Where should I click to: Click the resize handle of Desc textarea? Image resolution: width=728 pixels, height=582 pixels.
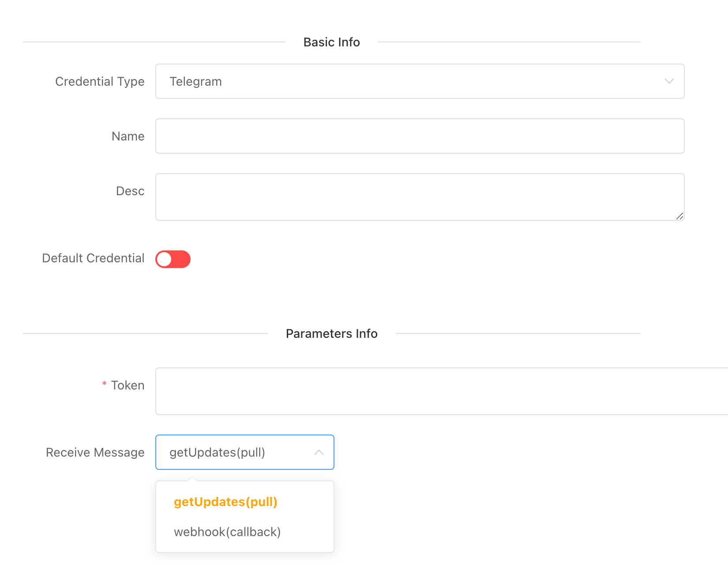click(x=679, y=216)
